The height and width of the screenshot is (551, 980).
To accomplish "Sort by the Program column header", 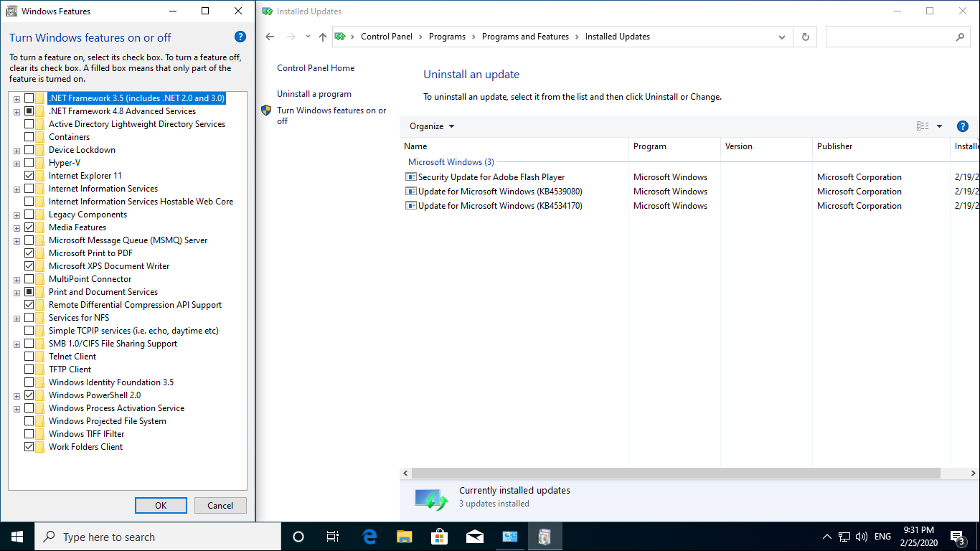I will [674, 146].
